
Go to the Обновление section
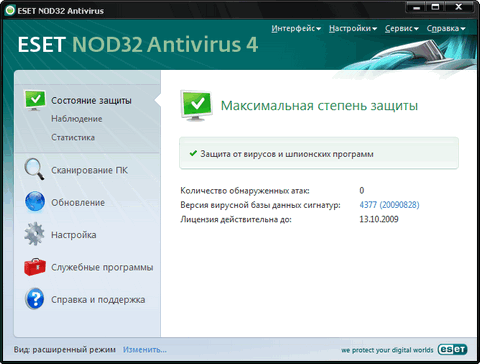(78, 203)
